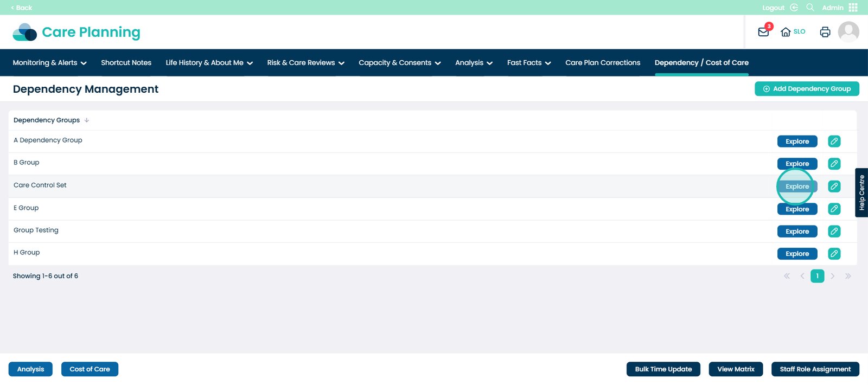Open the Help Centre side tab
This screenshot has height=385, width=868.
[x=861, y=193]
